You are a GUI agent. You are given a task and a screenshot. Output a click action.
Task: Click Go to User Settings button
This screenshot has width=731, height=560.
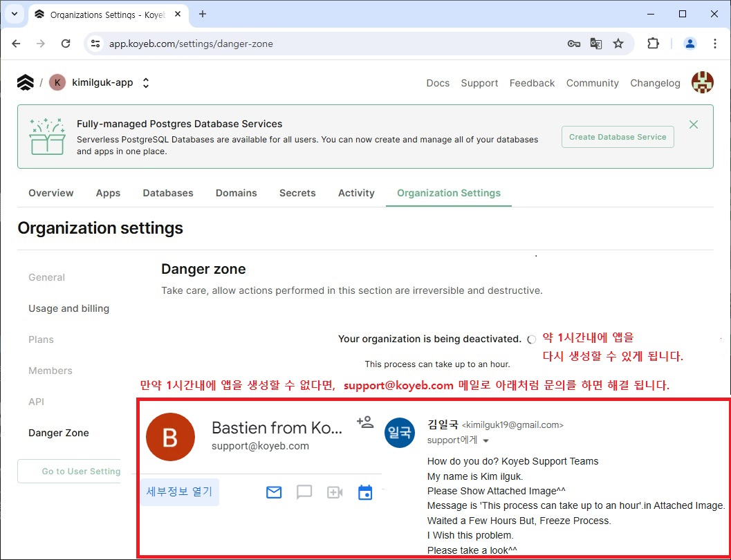[x=70, y=471]
